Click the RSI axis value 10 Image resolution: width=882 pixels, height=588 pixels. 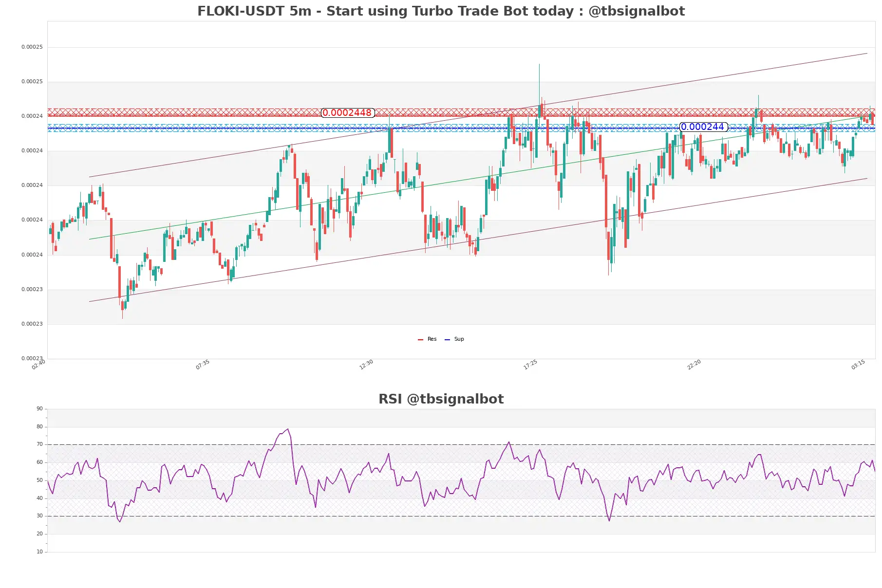pos(39,551)
